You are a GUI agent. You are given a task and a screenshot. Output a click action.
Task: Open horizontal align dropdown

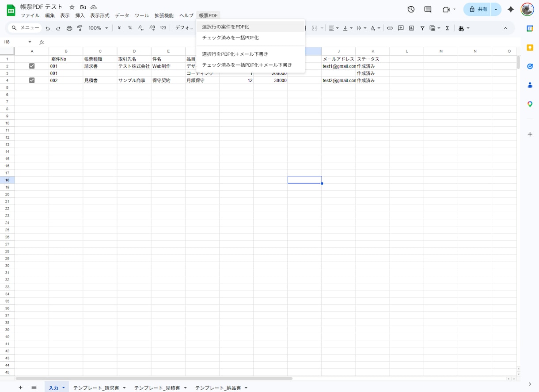coord(334,28)
